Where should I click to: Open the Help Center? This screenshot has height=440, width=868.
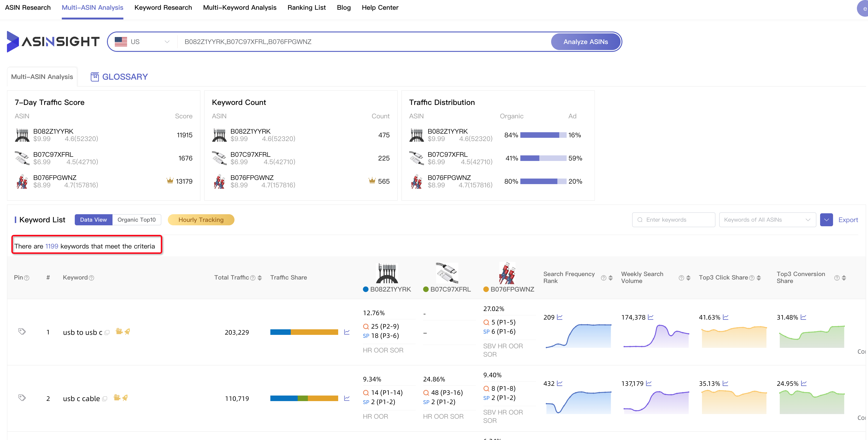(380, 7)
